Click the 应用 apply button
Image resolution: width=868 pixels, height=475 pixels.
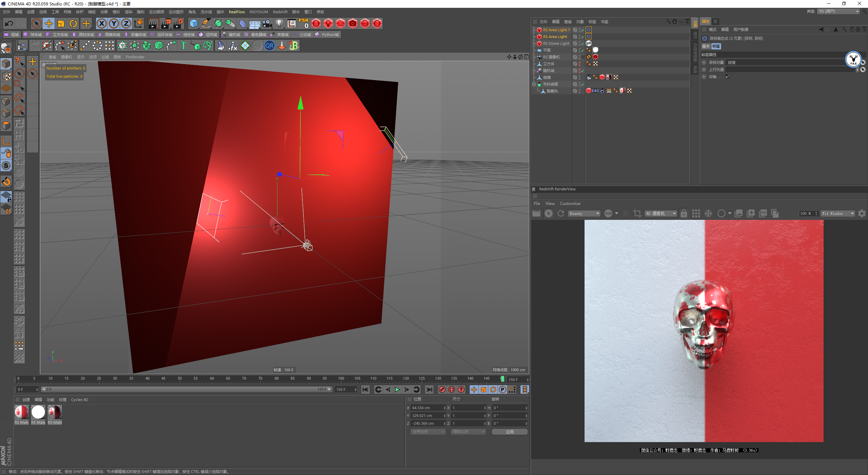click(510, 432)
